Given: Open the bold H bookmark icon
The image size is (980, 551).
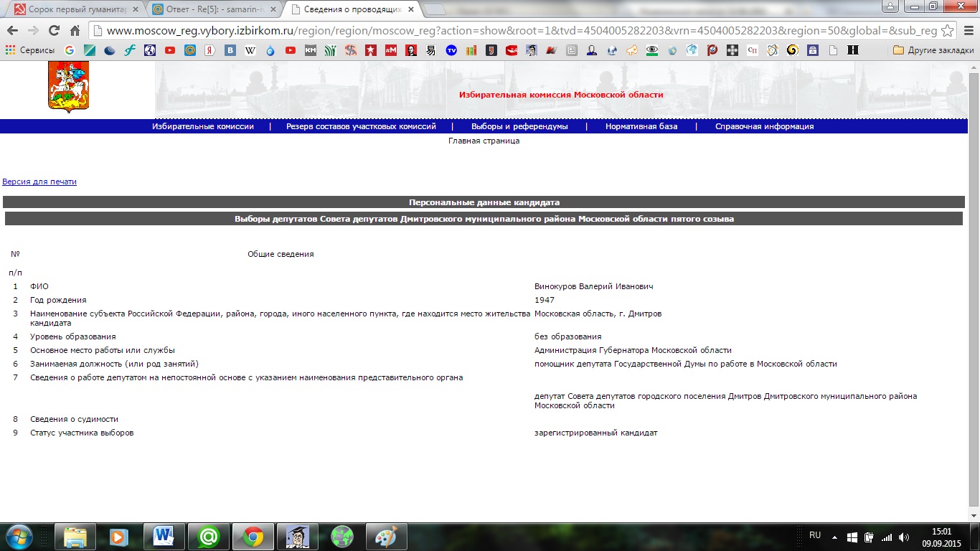Looking at the screenshot, I should [x=853, y=50].
